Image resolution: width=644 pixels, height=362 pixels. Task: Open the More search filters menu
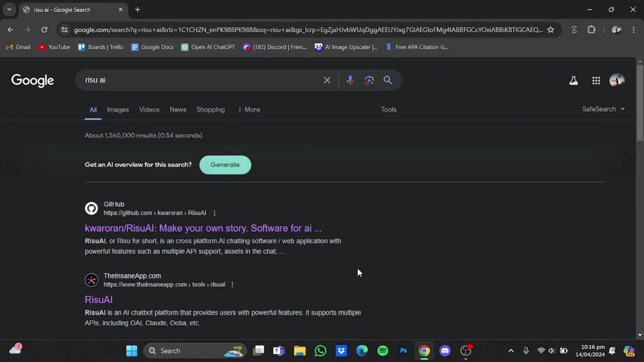249,110
